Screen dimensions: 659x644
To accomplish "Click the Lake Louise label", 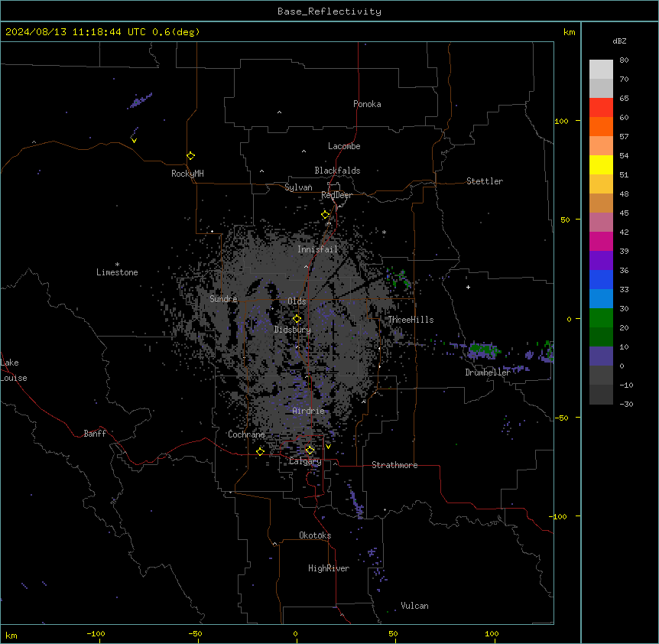I will click(13, 370).
